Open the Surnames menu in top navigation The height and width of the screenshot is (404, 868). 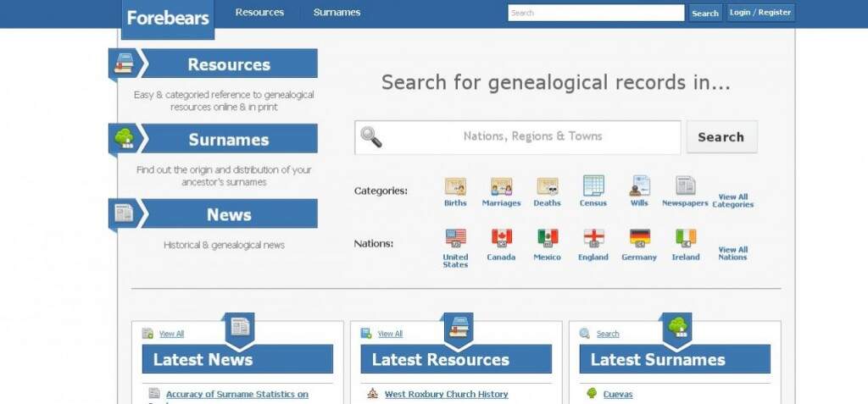pos(337,12)
